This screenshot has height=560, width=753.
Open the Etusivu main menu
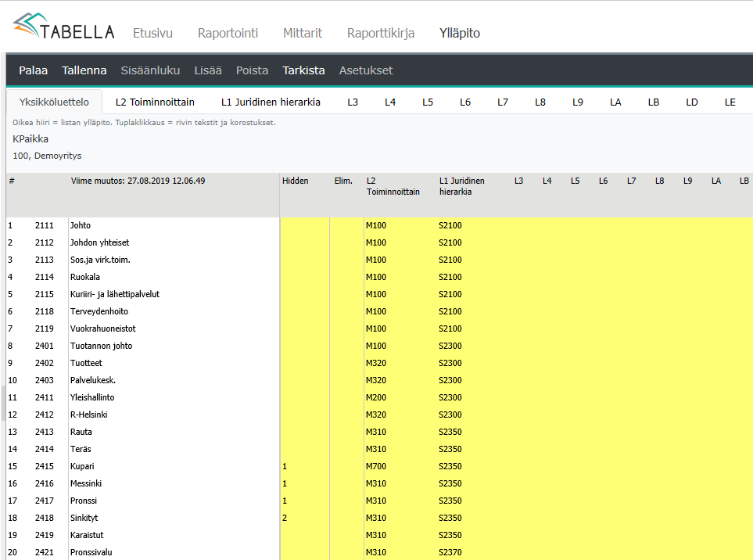(152, 33)
